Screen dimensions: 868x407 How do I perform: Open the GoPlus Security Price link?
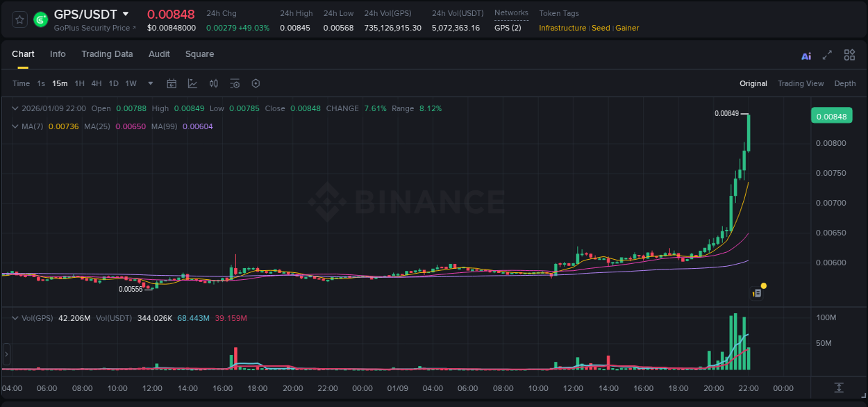tap(90, 28)
